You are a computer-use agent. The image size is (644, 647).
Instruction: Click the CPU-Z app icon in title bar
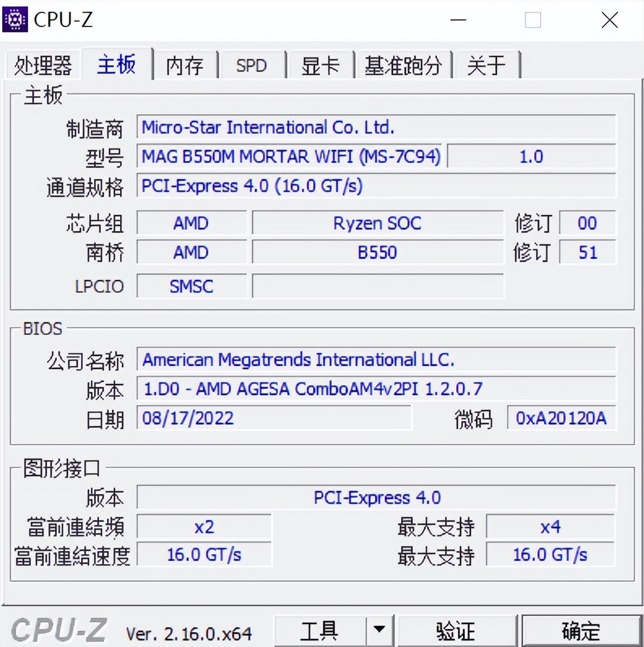15,19
